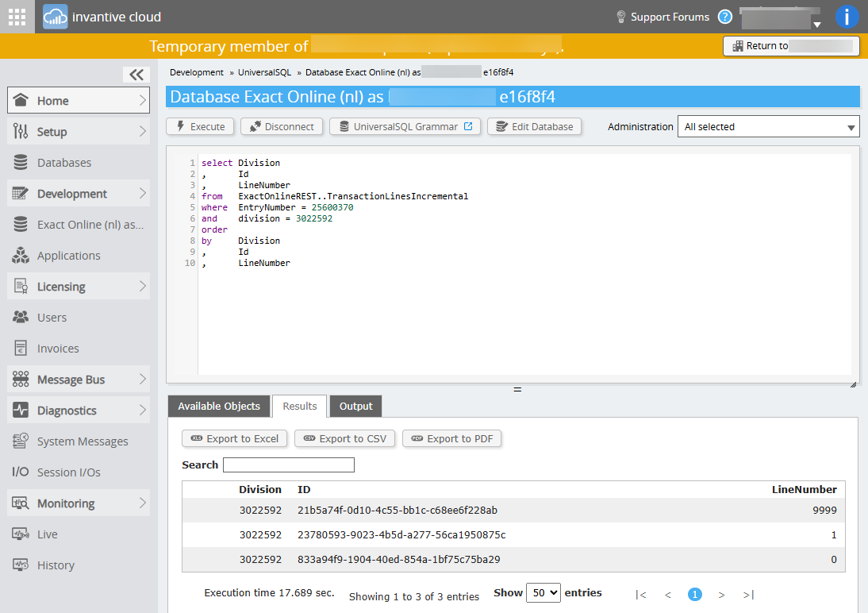Open Session I/Os in sidebar

(x=68, y=472)
